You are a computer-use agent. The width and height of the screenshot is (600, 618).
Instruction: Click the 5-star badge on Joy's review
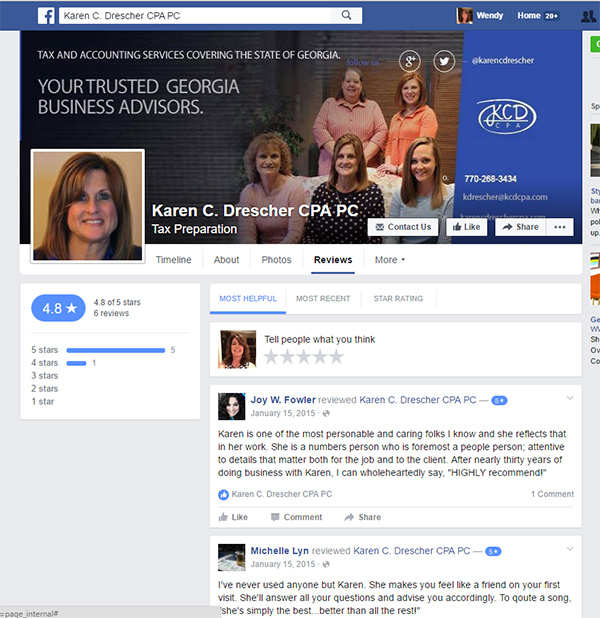point(499,400)
